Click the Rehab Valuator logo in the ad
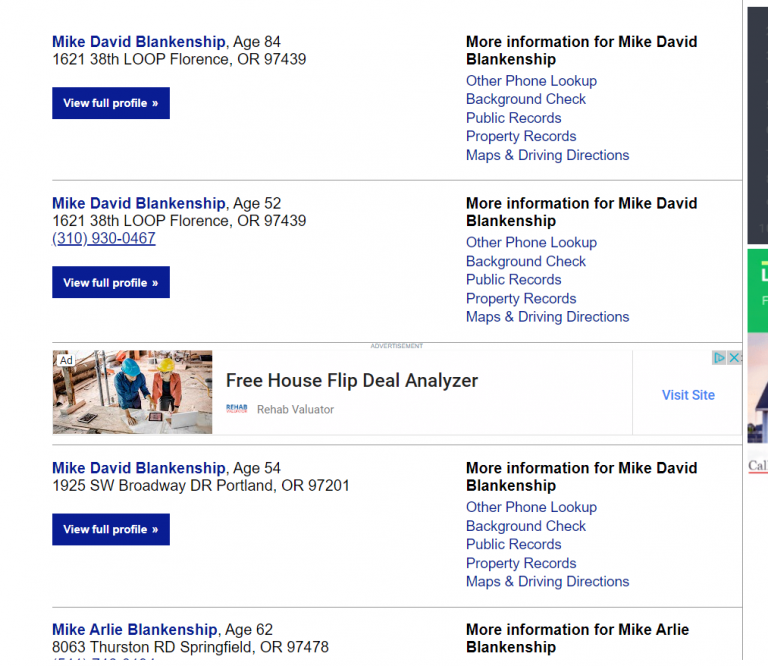768x666 pixels. (237, 409)
